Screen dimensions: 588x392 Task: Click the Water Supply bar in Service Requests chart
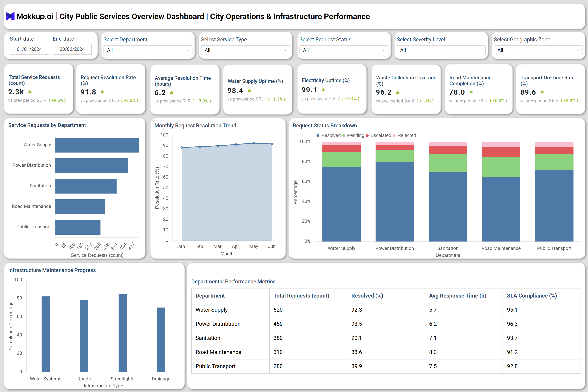[97, 145]
